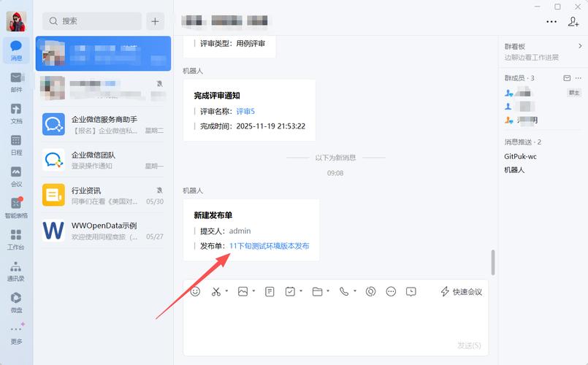
Task: Select the screenshot scissors tool
Action: click(x=216, y=291)
